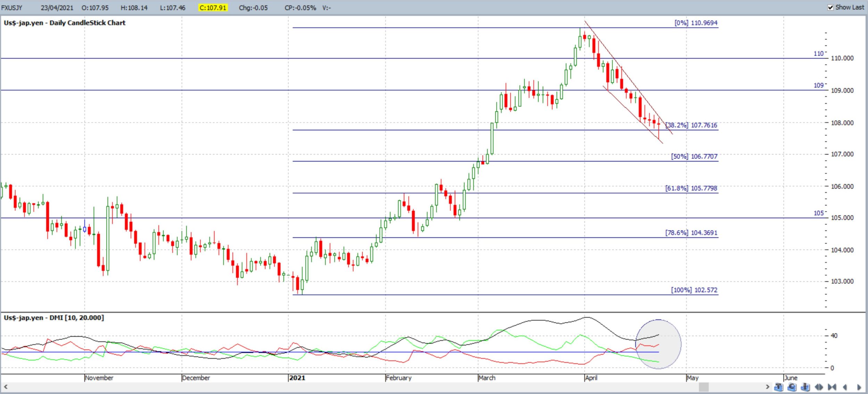This screenshot has width=868, height=394.
Task: Click the [100%] 102.572 Fibonacci label
Action: tap(694, 290)
